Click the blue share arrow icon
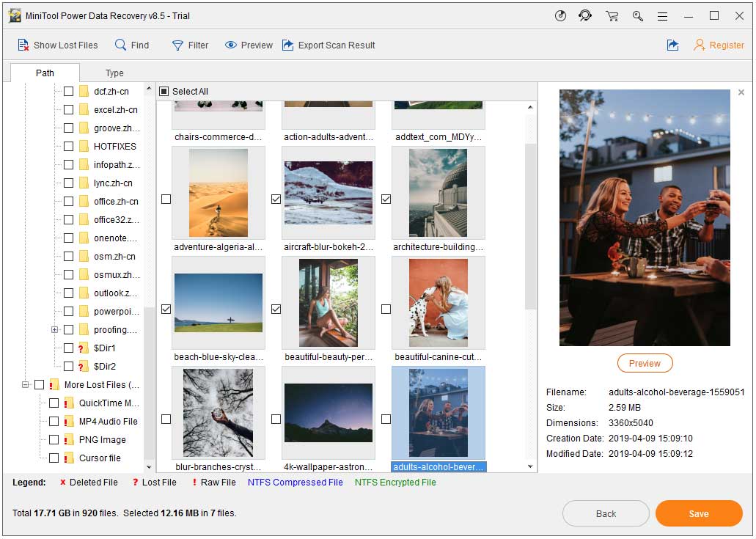 pyautogui.click(x=672, y=45)
